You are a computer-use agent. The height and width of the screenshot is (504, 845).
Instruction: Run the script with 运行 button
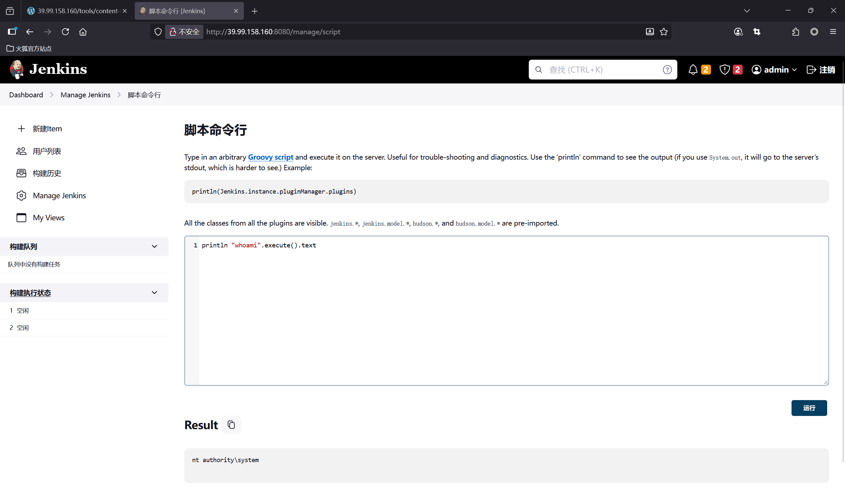[809, 408]
